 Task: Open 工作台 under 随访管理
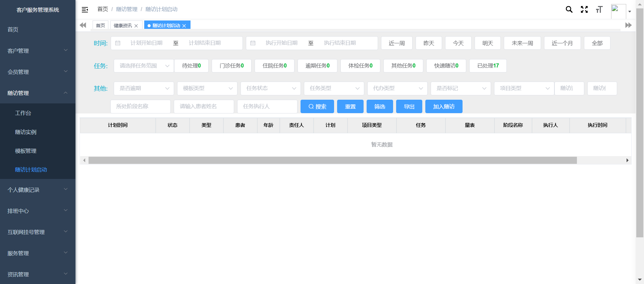38,113
